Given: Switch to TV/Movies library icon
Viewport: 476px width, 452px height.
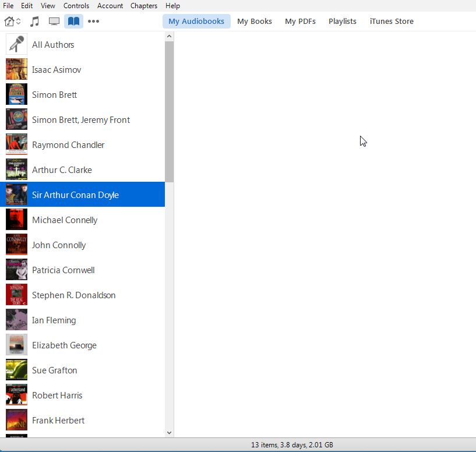Looking at the screenshot, I should click(x=54, y=21).
